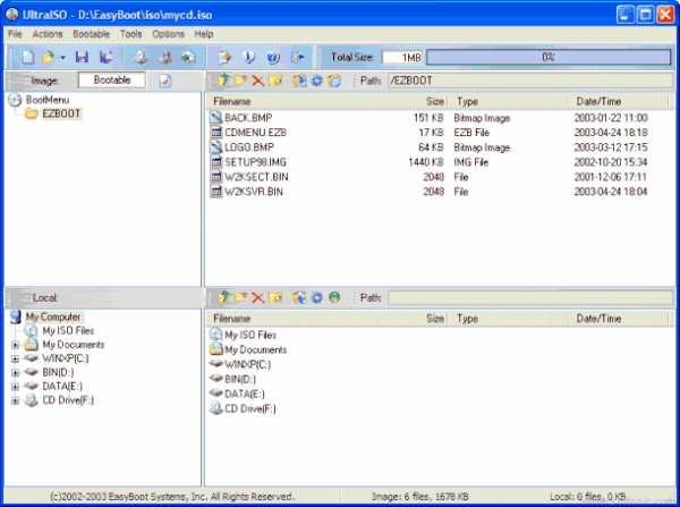The height and width of the screenshot is (507, 680).
Task: Select My Computer in local tree
Action: pos(53,317)
